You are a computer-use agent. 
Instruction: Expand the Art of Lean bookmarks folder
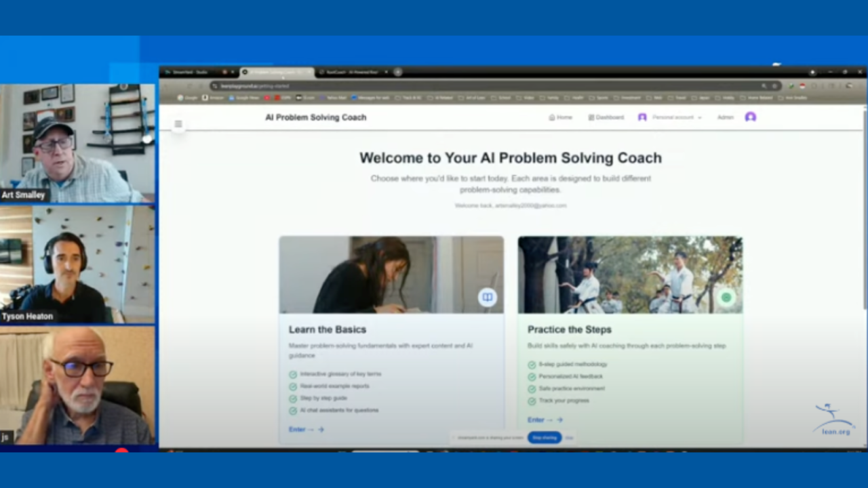(475, 97)
